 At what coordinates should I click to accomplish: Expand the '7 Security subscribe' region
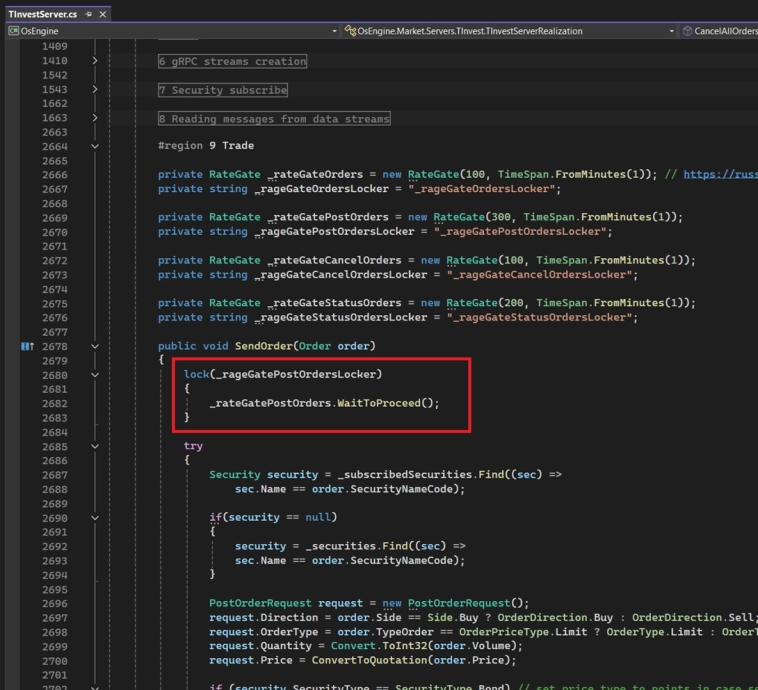pos(95,90)
